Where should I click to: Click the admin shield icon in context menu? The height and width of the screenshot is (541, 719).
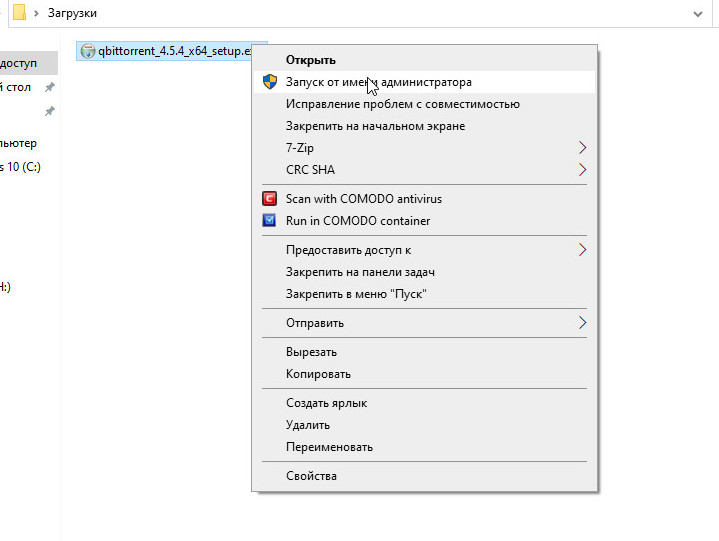coord(269,82)
